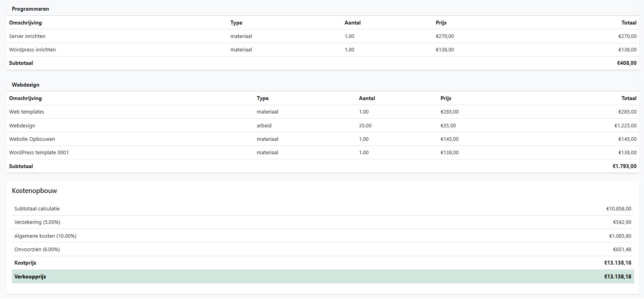Viewport: 644px width, 299px height.
Task: Click the Aantal cell of Wordpress inrichten
Action: [x=349, y=49]
